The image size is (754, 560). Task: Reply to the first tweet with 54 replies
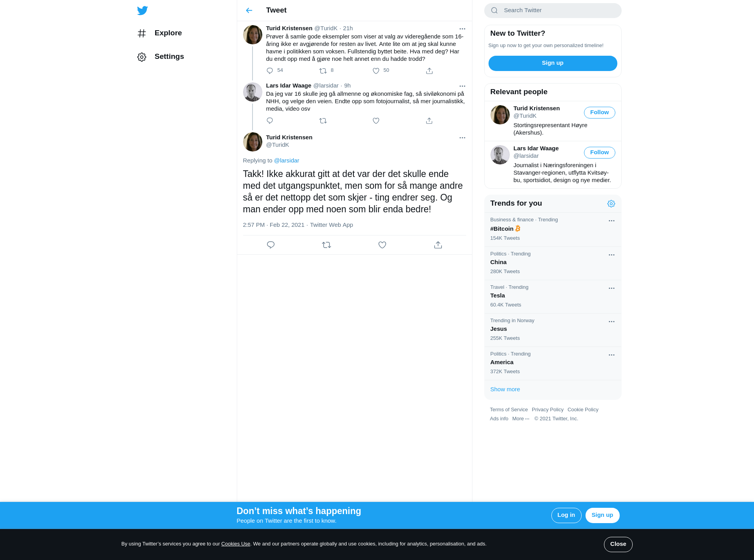tap(270, 71)
